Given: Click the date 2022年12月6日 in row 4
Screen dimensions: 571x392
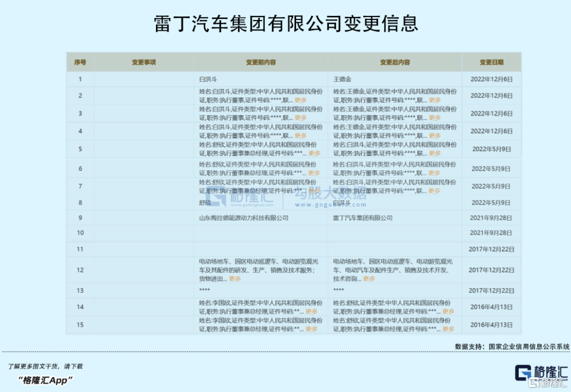Looking at the screenshot, I should click(x=491, y=131).
